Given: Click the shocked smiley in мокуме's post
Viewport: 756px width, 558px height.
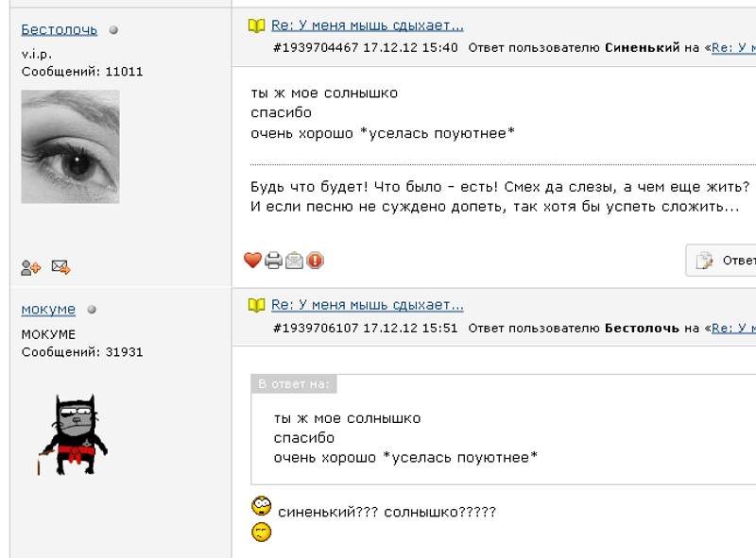Looking at the screenshot, I should coord(262,506).
